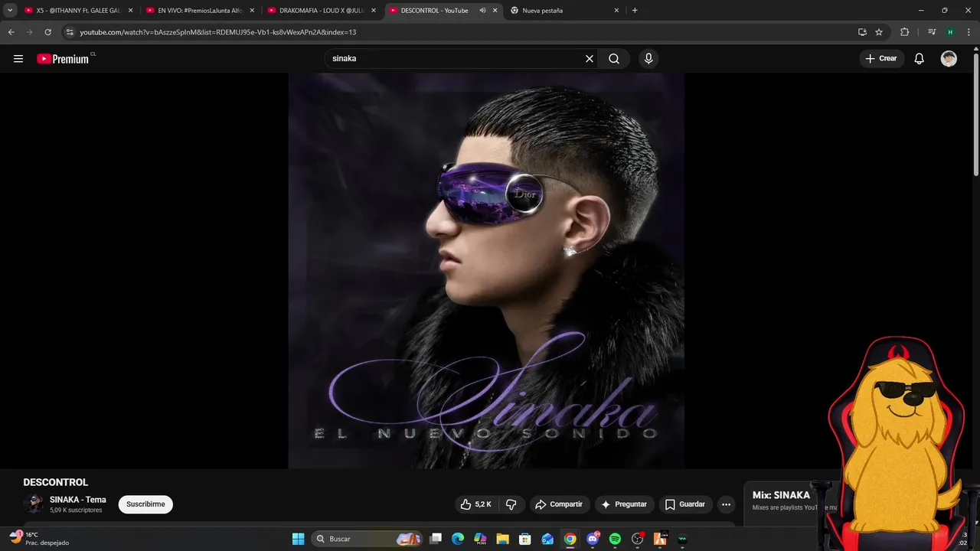Bookmark this page with the star icon

[x=879, y=32]
